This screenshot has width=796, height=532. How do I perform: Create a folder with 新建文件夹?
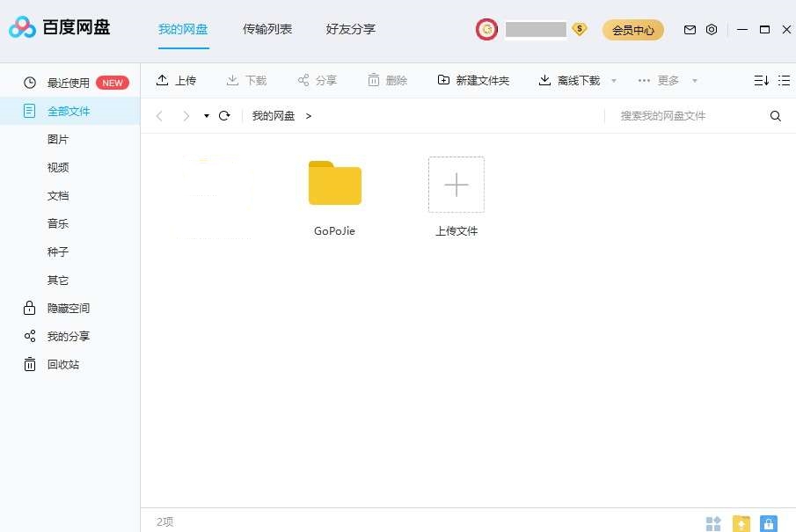click(x=473, y=80)
